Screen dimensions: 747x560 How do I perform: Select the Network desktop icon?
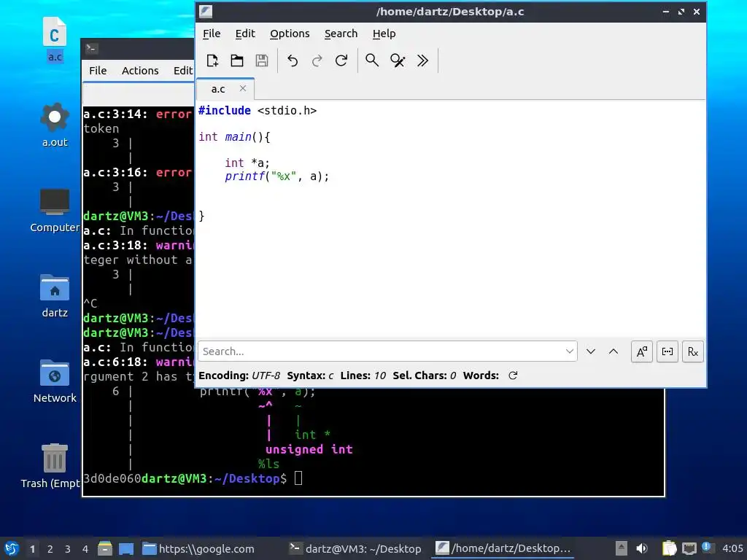[55, 381]
